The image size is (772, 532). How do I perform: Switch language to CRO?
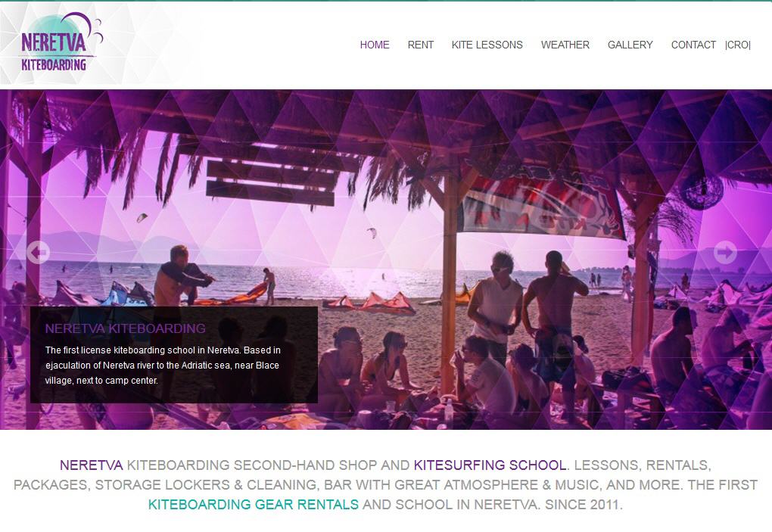737,45
